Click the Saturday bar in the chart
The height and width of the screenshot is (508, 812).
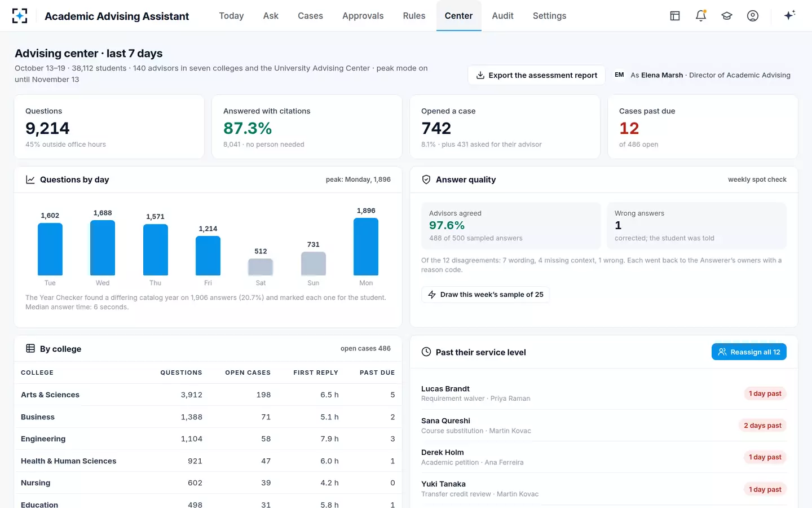coord(261,267)
